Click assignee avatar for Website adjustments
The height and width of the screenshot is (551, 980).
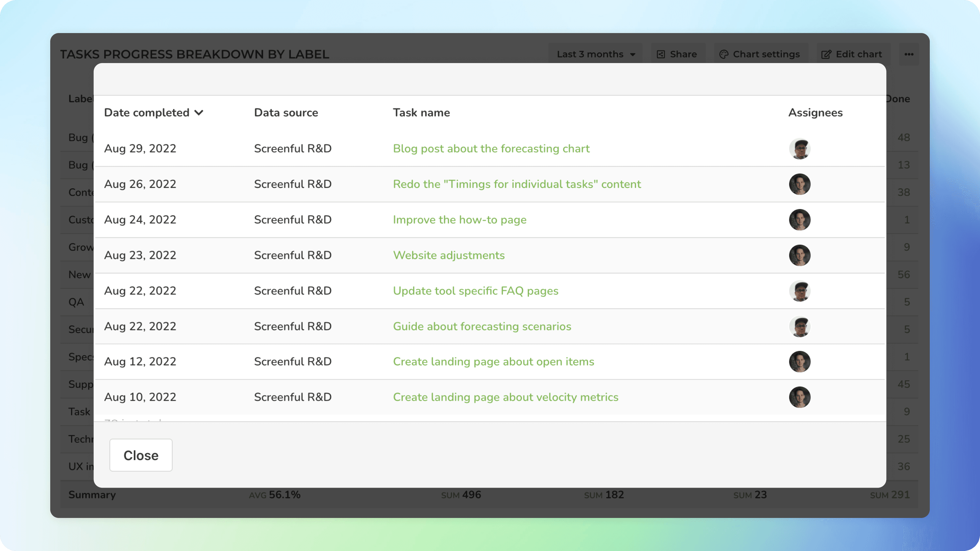pyautogui.click(x=799, y=255)
